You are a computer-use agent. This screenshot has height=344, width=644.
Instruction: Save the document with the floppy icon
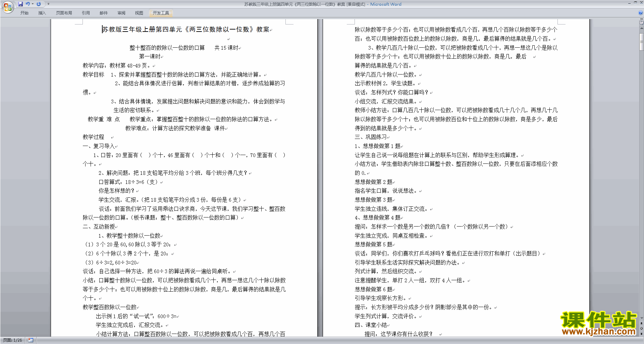(20, 4)
